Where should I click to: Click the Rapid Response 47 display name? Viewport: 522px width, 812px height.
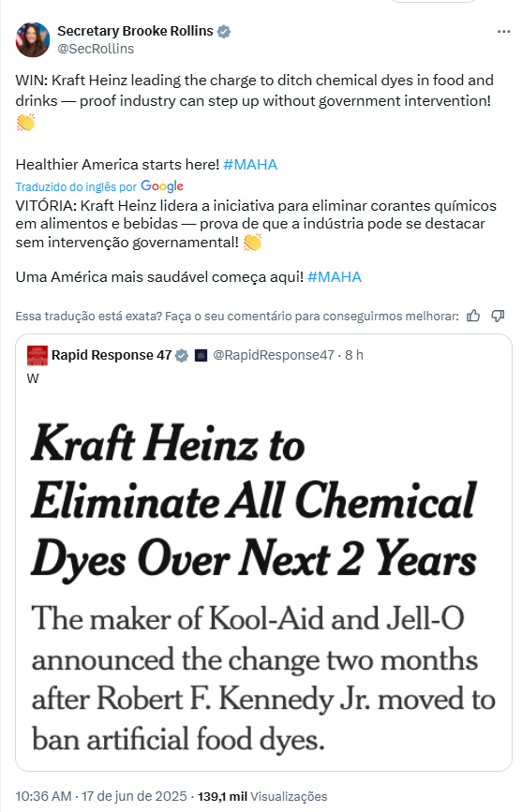coord(112,355)
